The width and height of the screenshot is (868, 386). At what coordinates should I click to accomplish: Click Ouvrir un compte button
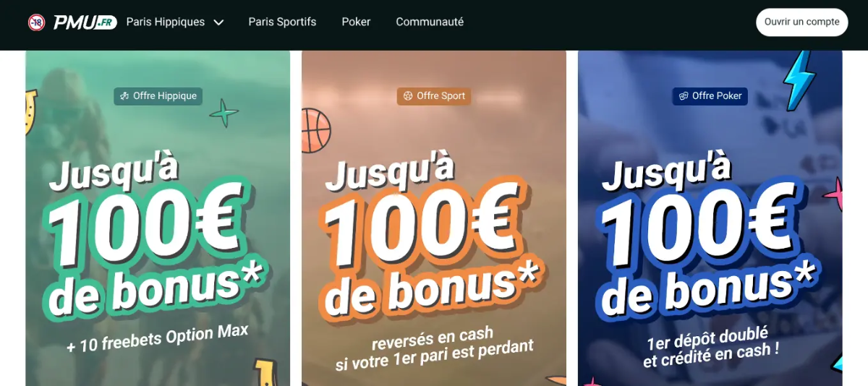802,22
